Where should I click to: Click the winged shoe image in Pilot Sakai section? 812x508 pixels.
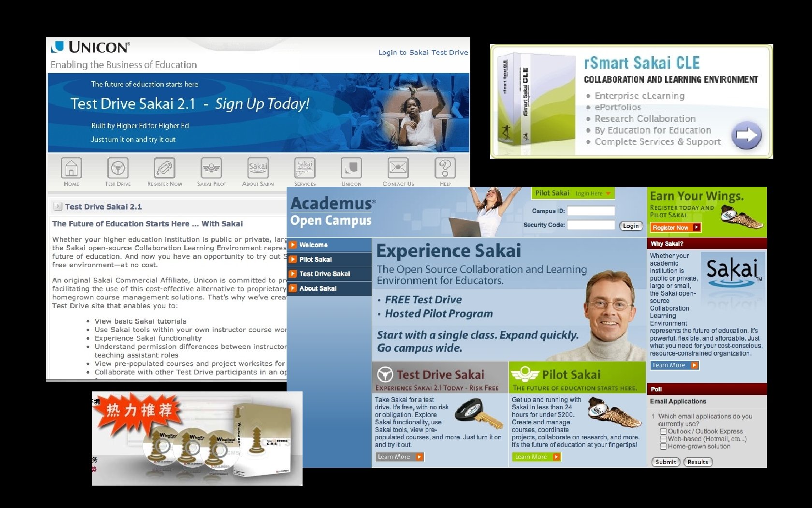coord(615,413)
